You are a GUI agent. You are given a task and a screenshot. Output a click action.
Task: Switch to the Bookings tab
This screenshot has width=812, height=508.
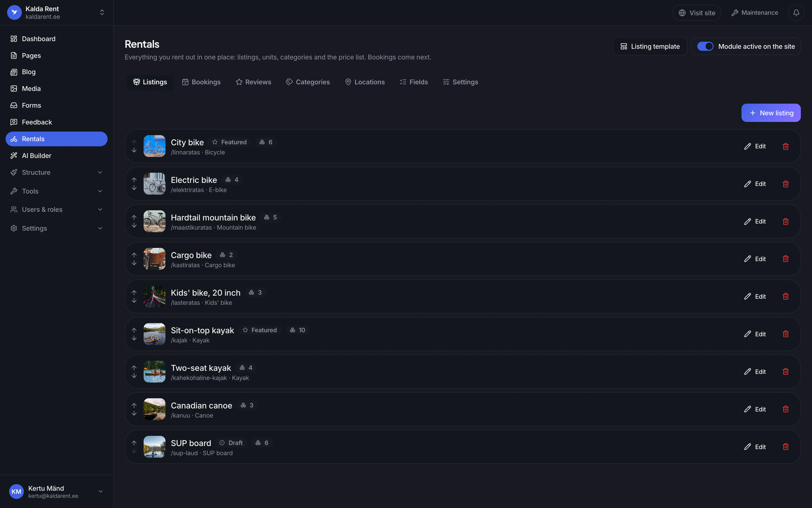(201, 82)
